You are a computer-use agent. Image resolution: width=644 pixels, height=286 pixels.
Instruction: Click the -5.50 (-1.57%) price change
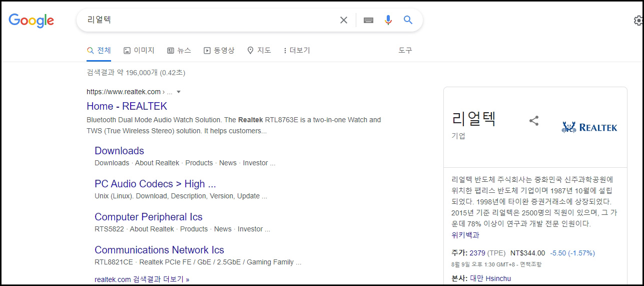coord(572,253)
